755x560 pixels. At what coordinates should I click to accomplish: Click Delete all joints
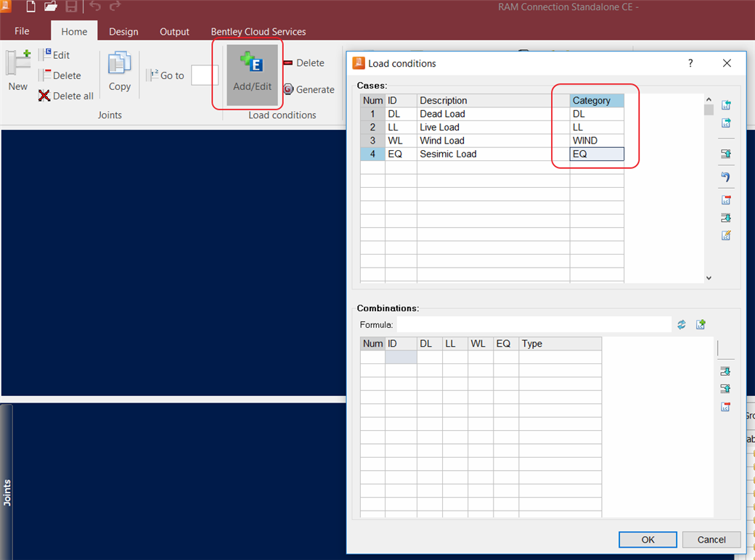pos(66,96)
